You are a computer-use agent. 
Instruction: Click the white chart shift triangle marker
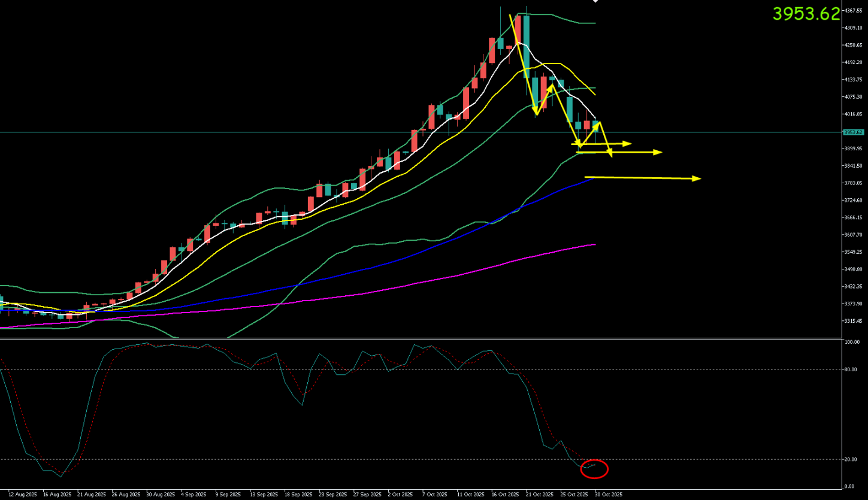click(x=595, y=2)
